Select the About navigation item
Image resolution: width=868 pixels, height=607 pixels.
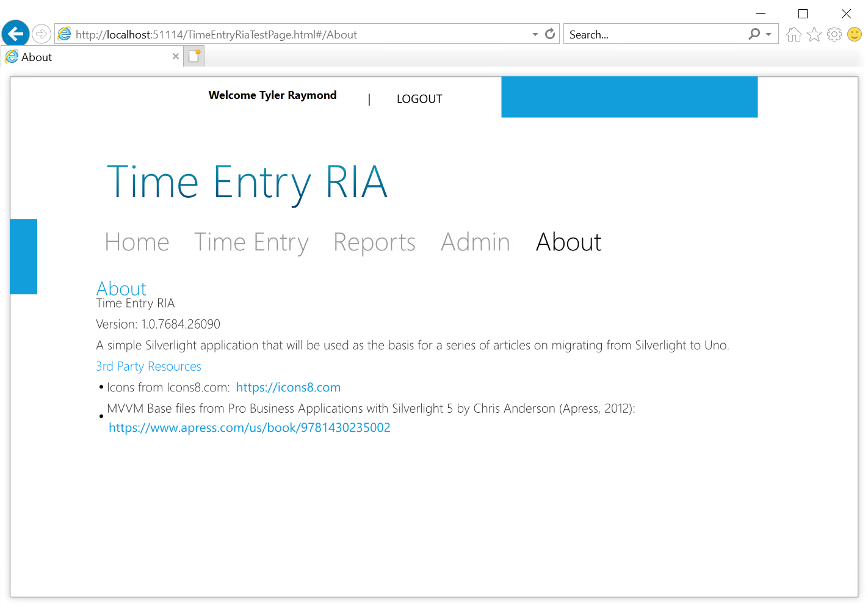pyautogui.click(x=569, y=242)
